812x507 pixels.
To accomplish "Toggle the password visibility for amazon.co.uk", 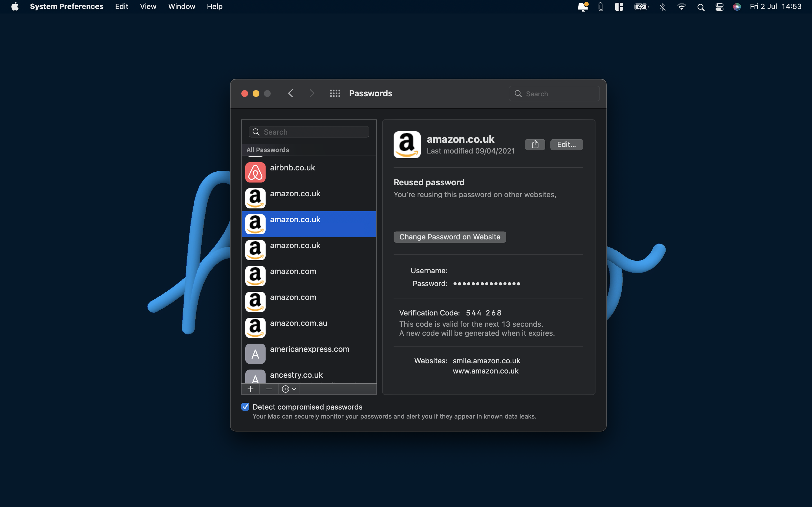I will click(486, 283).
